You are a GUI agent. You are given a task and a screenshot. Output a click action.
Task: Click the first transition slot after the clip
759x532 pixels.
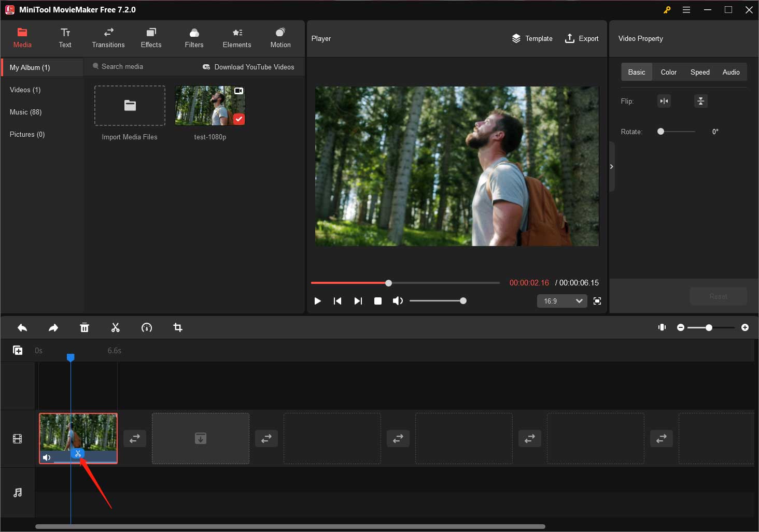click(x=135, y=439)
